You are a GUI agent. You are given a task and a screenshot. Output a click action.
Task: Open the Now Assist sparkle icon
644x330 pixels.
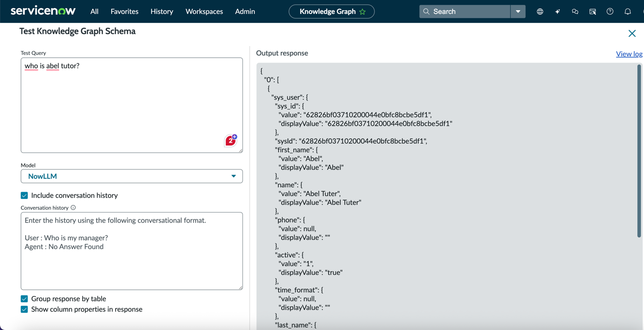(558, 11)
